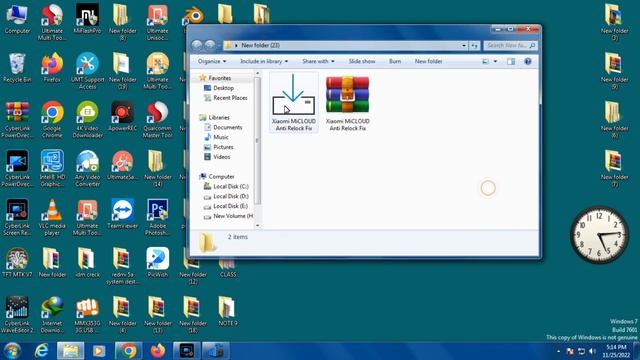Screen dimensions: 640x360
Task: Click navigation pane scrollbar up arrow
Action: click(x=258, y=73)
